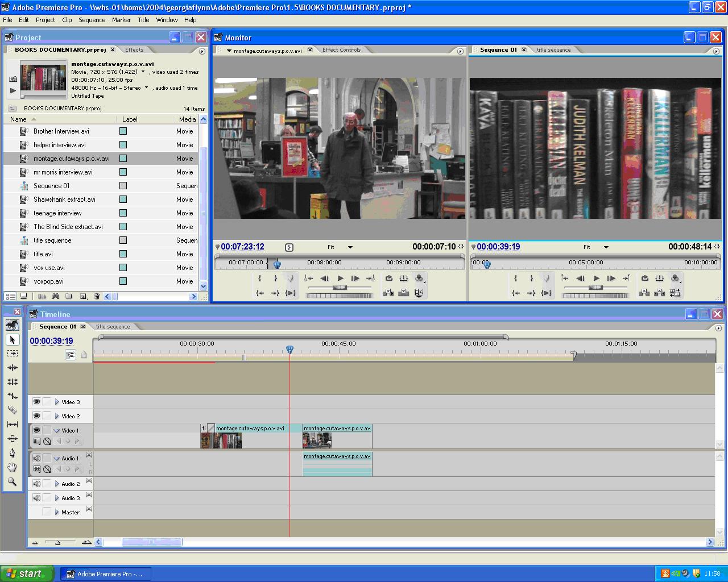Open the Clip menu
The height and width of the screenshot is (582, 728).
67,20
